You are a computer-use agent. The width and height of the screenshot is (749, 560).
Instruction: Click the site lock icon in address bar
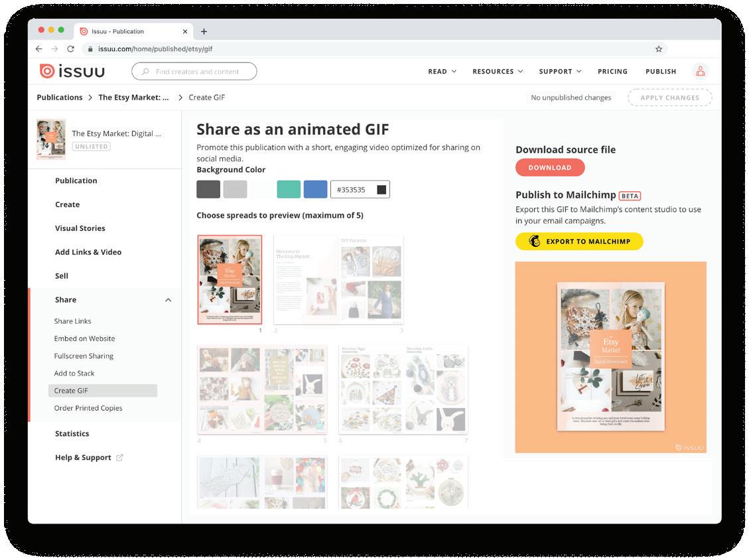tap(90, 48)
